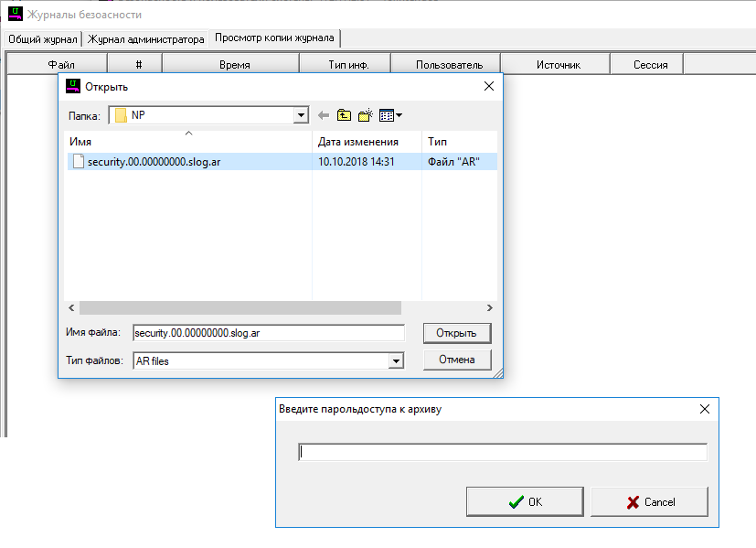Click the Имя файла text field
756x548 pixels.
(x=268, y=333)
